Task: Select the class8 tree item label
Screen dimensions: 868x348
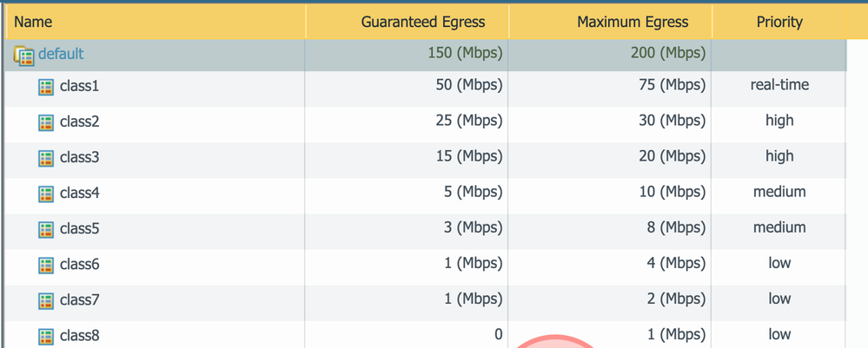Action: click(79, 335)
